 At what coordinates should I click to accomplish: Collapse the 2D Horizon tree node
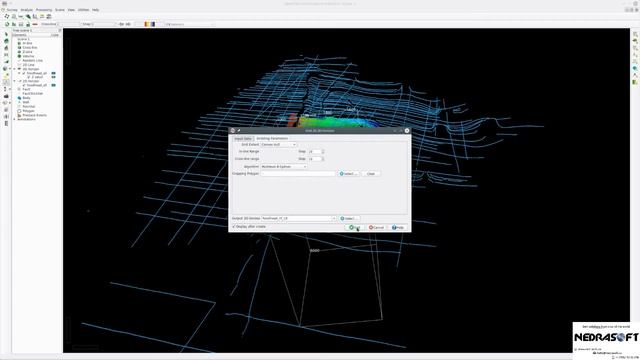(x=15, y=81)
